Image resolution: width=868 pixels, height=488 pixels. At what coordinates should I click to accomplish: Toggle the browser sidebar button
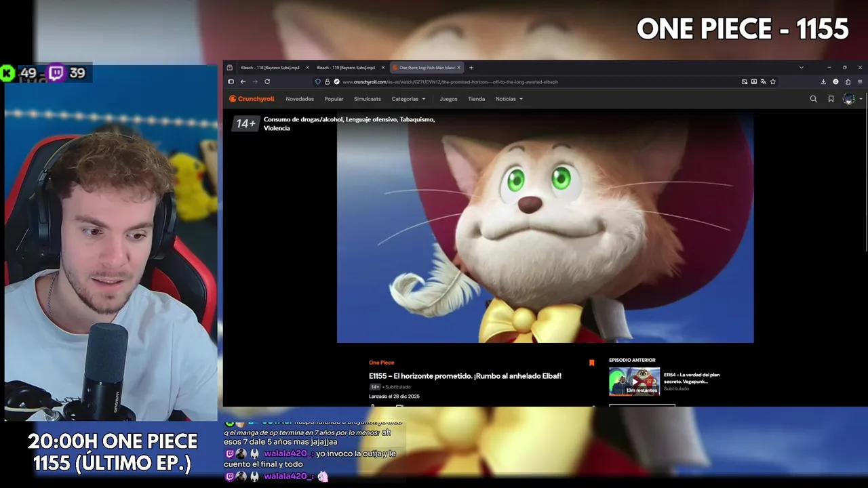point(231,82)
